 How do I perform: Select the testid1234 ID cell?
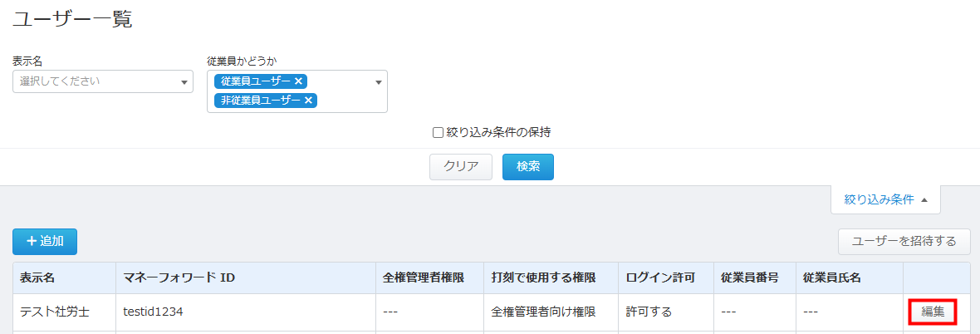coord(153,312)
